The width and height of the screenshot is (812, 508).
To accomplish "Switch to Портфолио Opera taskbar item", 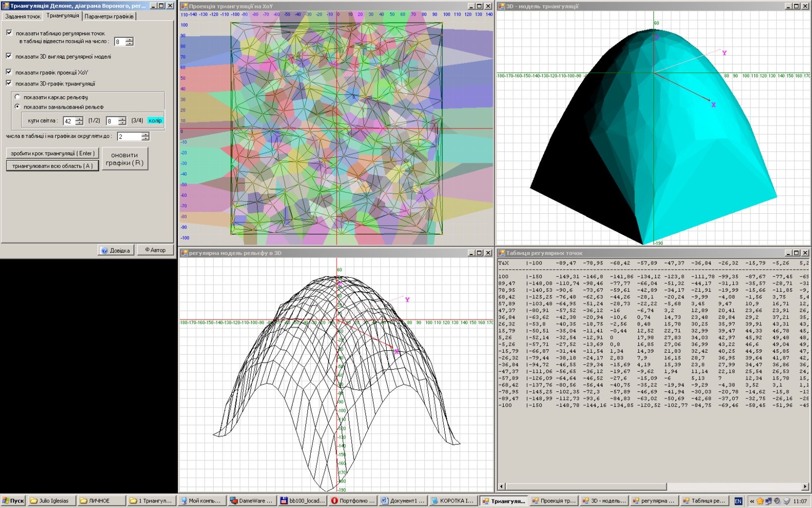I will (352, 501).
